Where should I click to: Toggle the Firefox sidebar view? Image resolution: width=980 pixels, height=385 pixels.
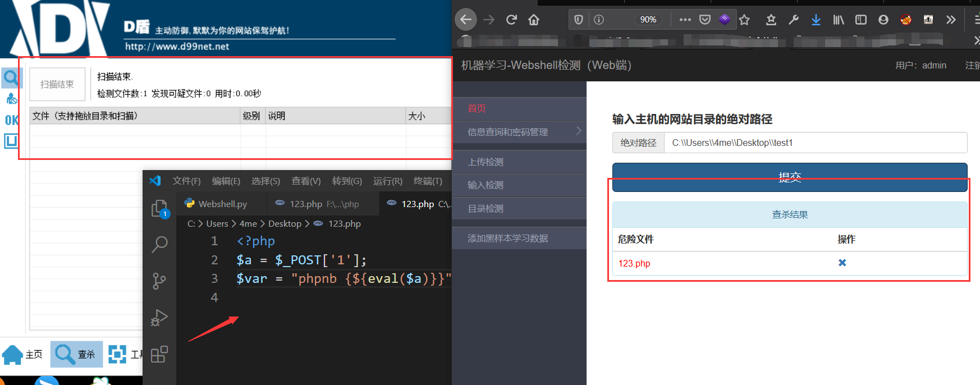[861, 20]
